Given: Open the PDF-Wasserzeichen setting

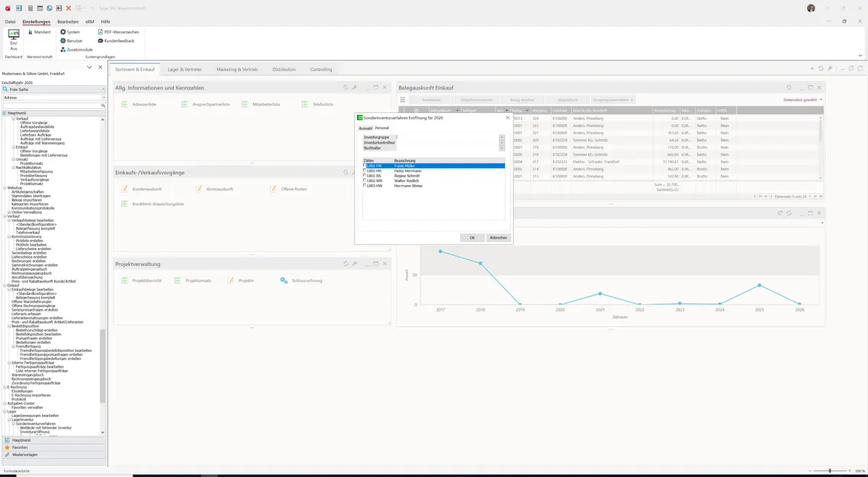Looking at the screenshot, I should (x=118, y=32).
